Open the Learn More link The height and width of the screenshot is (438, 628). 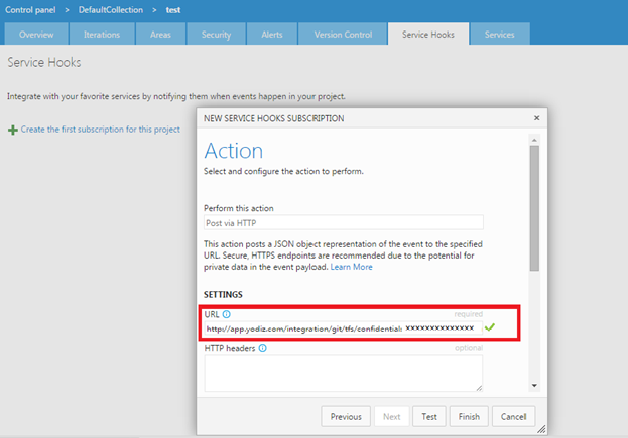351,267
